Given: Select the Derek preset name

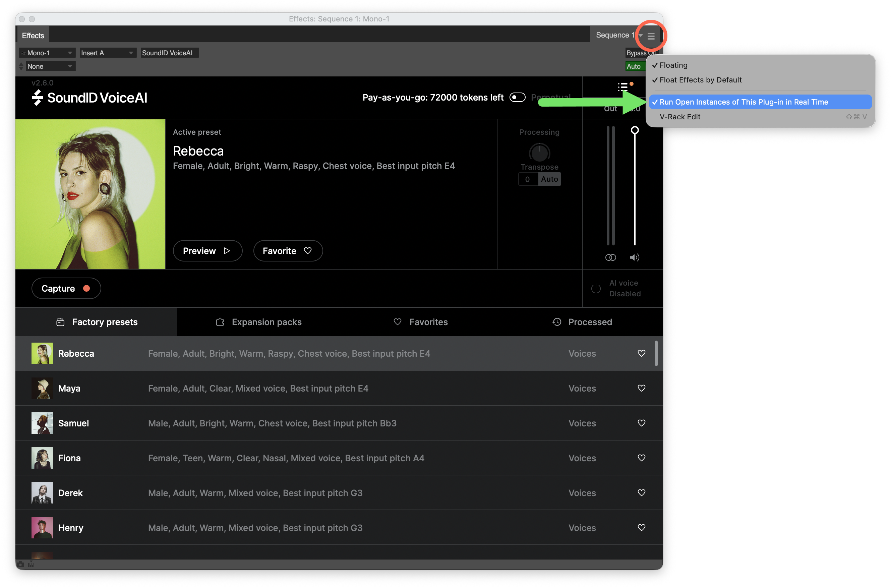Looking at the screenshot, I should click(x=70, y=493).
